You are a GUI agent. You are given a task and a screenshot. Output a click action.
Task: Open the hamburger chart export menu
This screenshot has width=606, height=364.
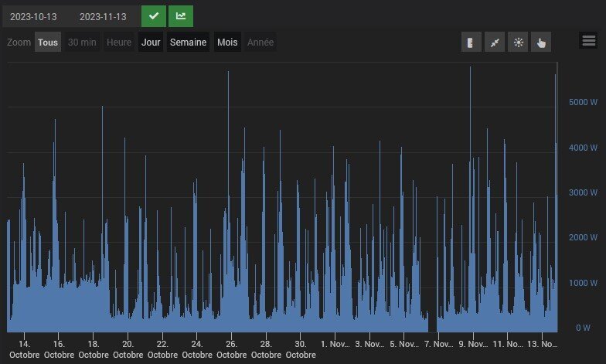click(588, 42)
